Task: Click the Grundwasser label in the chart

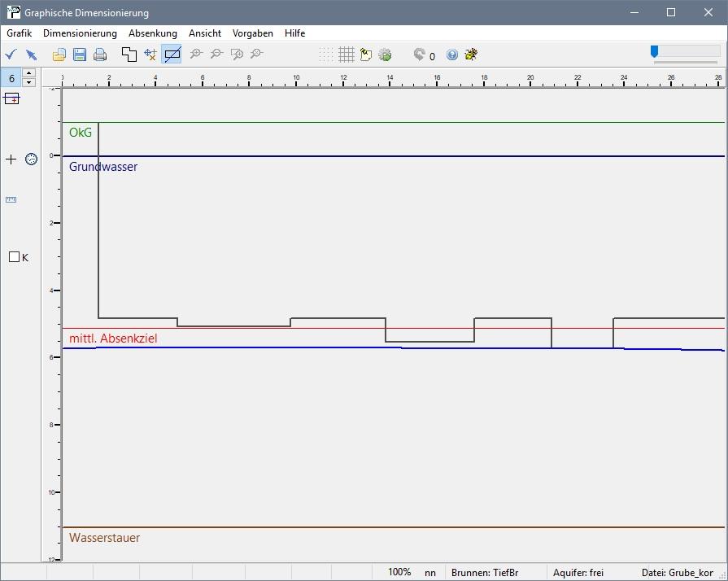Action: 103,167
